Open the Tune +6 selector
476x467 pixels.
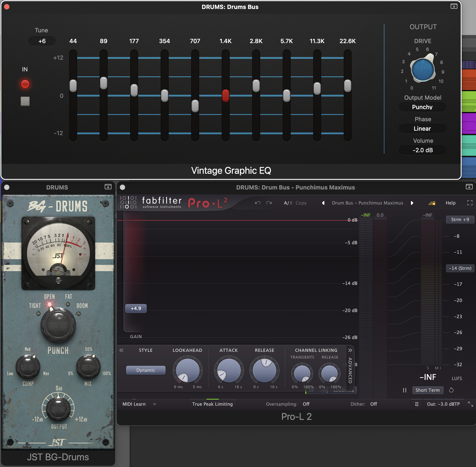pos(42,41)
